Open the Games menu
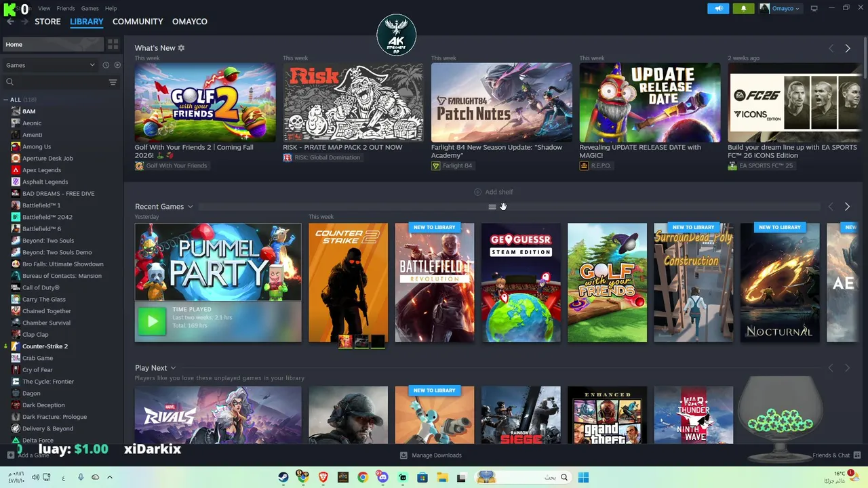868x488 pixels. [90, 8]
